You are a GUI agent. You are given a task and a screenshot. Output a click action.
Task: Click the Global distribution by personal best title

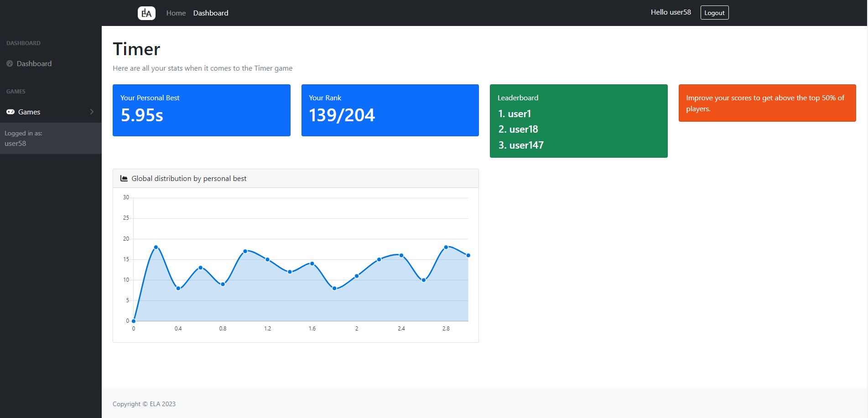[189, 178]
